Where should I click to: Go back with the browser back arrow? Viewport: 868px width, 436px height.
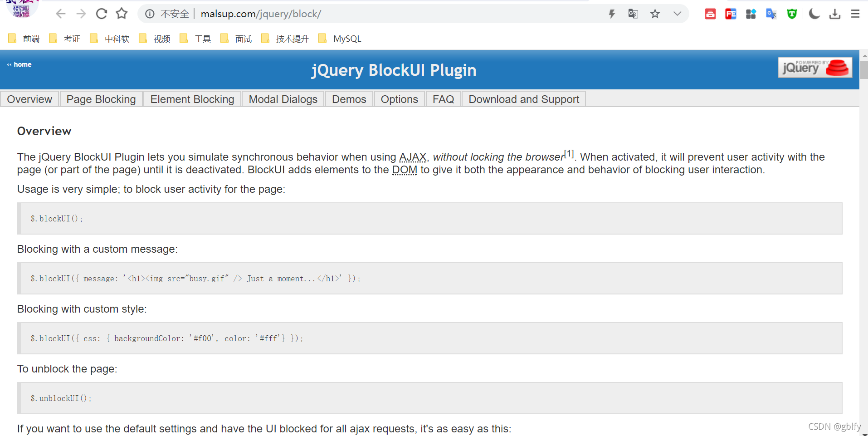(x=61, y=14)
